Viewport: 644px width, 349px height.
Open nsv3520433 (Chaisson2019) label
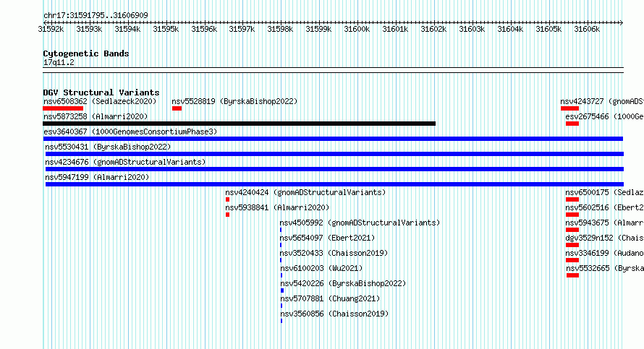[334, 253]
